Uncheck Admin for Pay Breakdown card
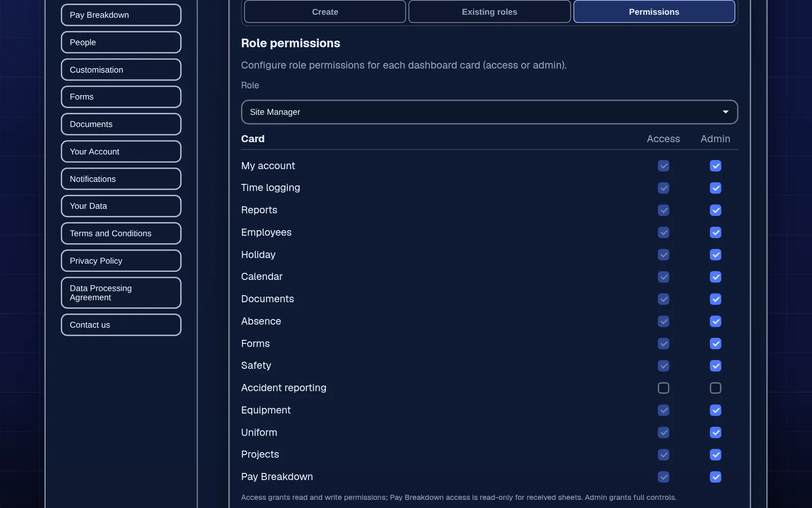The width and height of the screenshot is (812, 508). click(716, 477)
